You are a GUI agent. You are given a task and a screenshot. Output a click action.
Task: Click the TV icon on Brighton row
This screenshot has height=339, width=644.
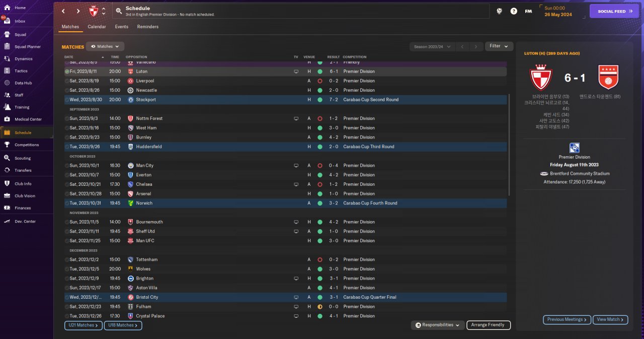pos(296,279)
